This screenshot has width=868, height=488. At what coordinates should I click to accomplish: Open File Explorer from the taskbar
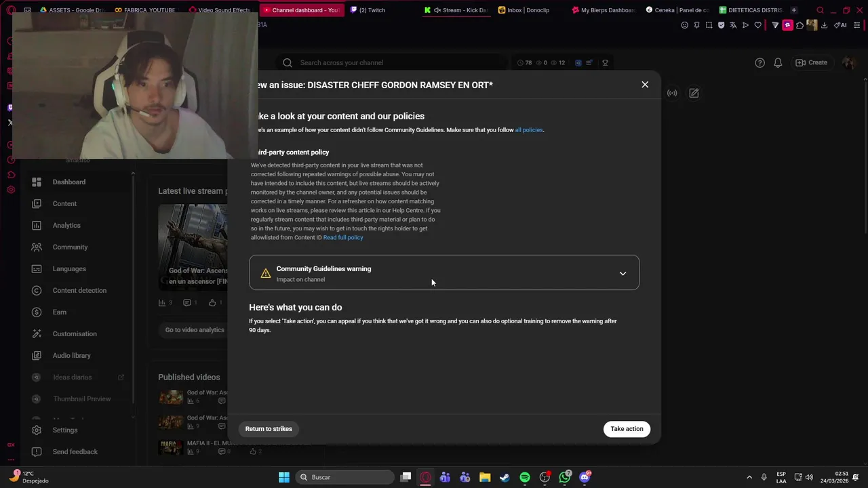coord(485,477)
